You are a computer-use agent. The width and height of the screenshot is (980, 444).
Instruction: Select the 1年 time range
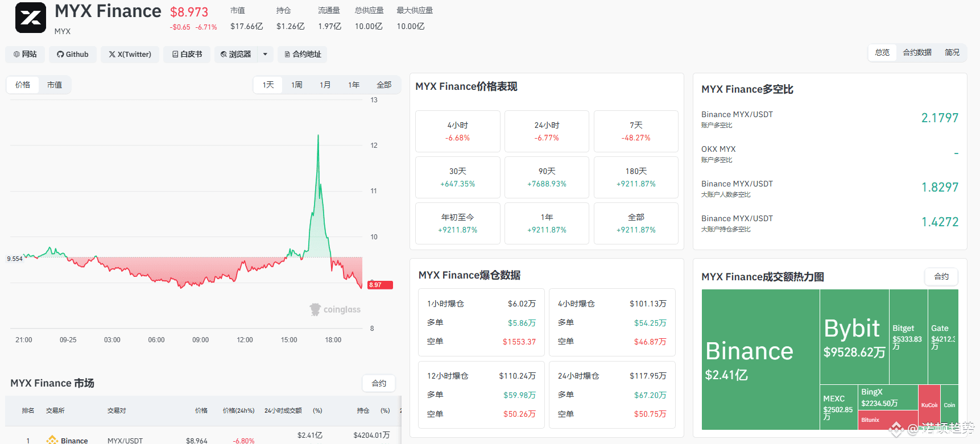[x=354, y=85]
